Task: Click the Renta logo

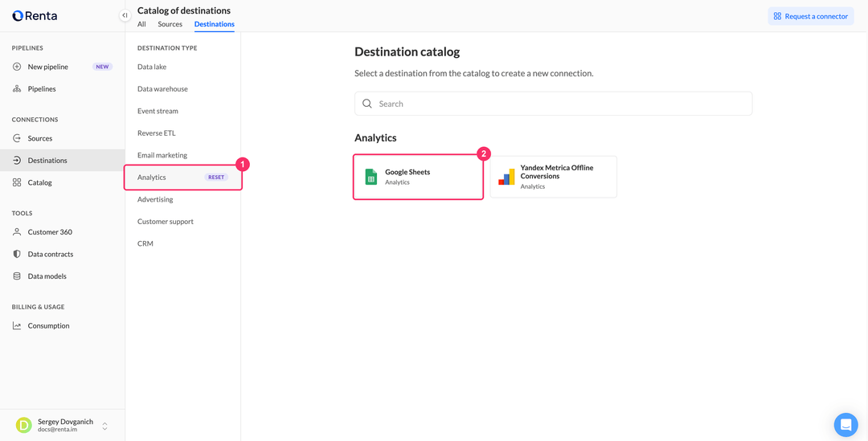Action: point(35,16)
